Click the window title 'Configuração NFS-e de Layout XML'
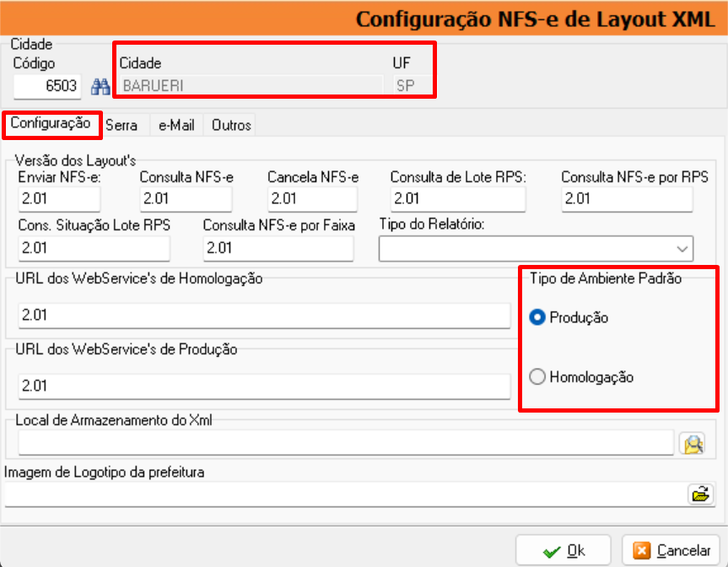 tap(535, 19)
